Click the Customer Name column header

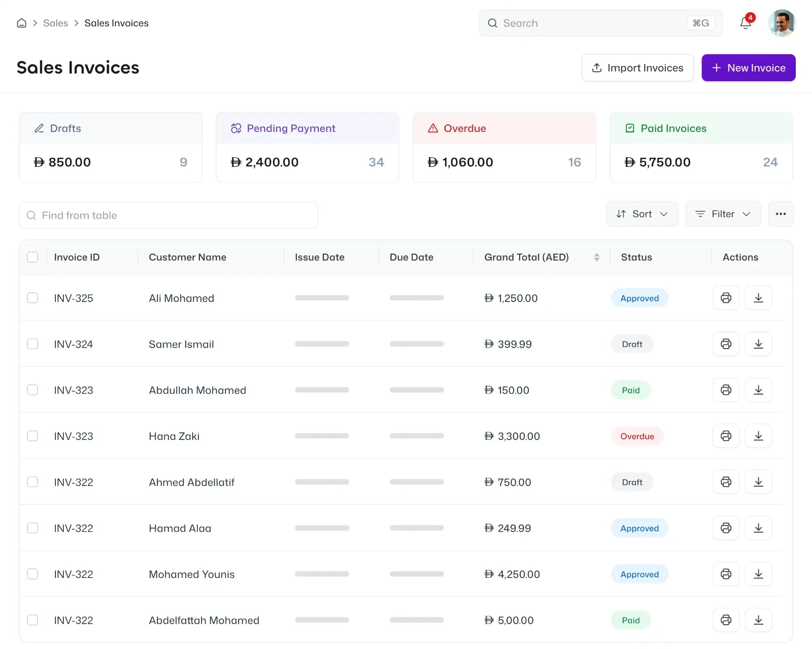187,257
